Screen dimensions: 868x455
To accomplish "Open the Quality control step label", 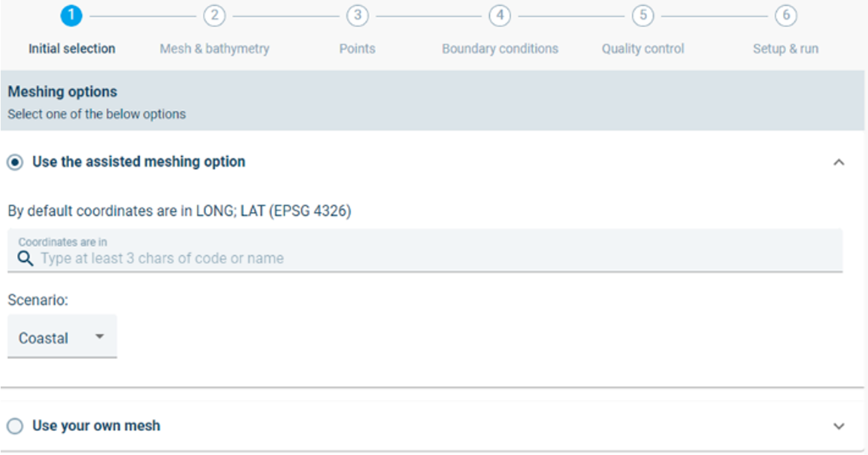I will click(x=643, y=49).
